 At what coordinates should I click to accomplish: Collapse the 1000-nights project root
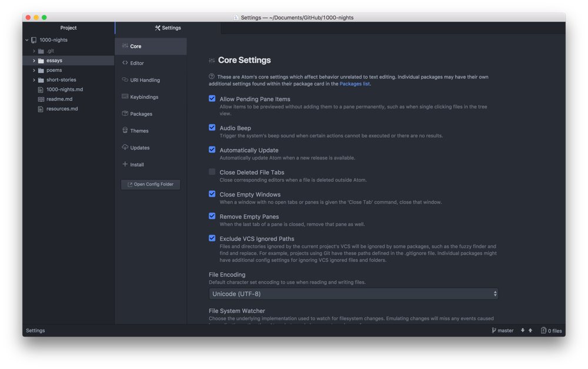tap(26, 40)
